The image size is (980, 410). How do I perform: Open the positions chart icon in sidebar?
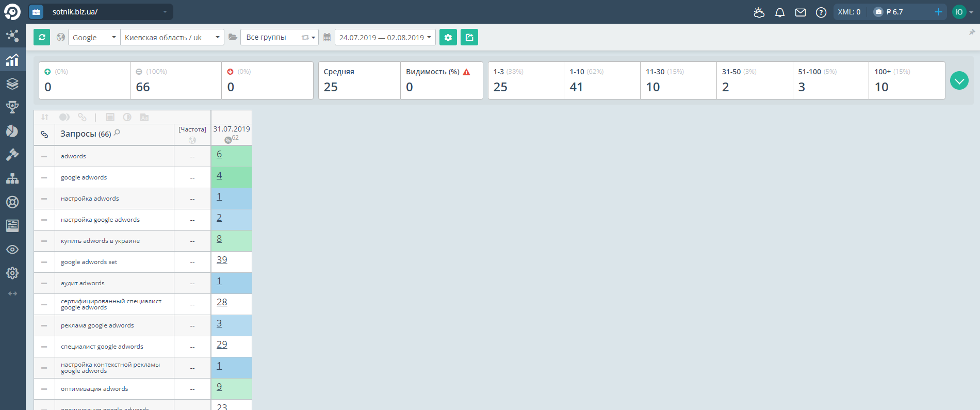tap(12, 60)
